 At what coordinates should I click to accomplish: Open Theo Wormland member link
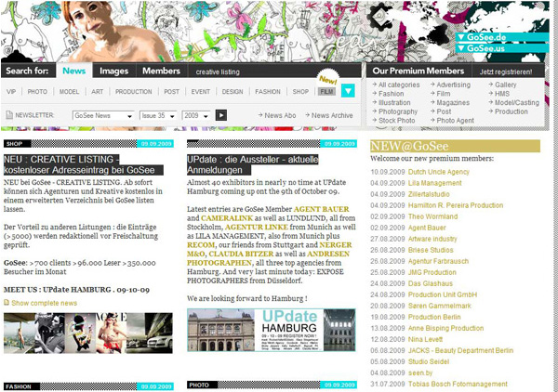click(432, 216)
